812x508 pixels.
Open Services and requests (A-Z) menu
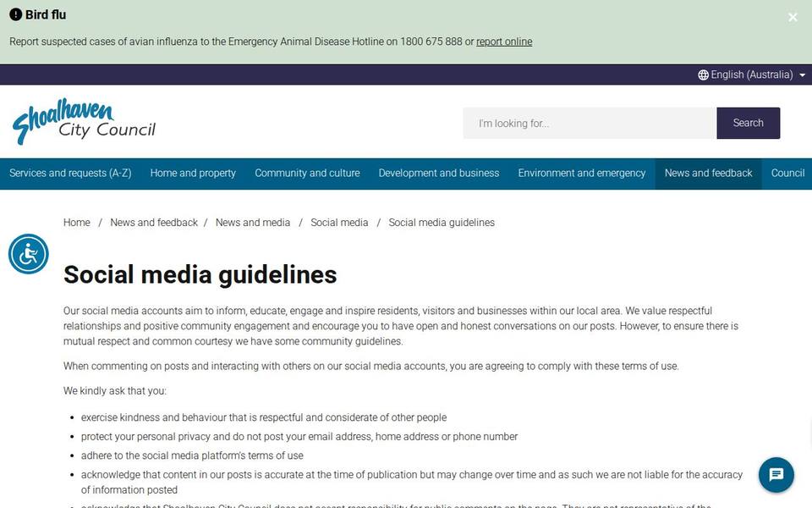70,173
